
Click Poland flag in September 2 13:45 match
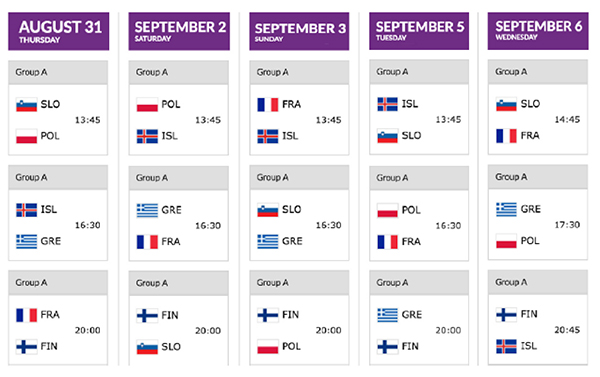[x=147, y=104]
